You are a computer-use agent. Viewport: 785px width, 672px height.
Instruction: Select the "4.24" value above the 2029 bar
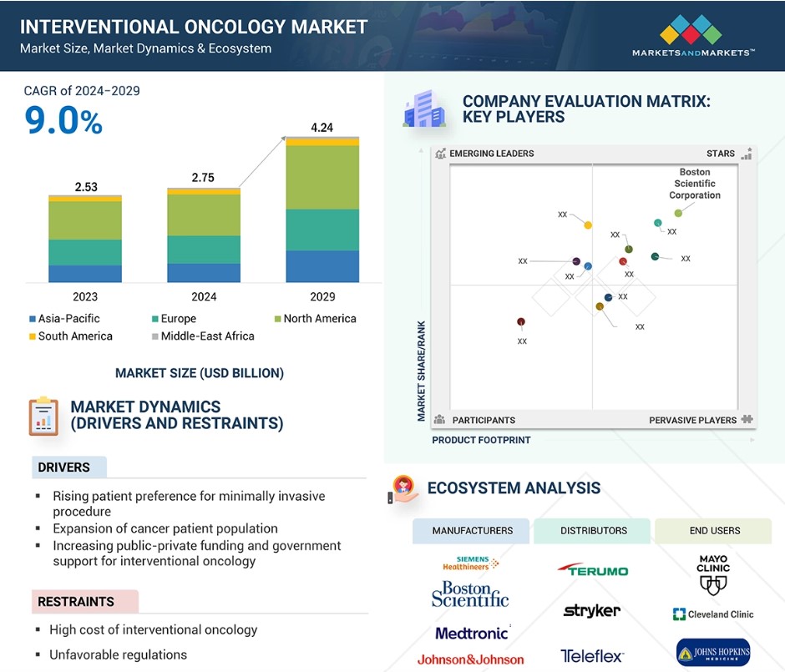322,128
